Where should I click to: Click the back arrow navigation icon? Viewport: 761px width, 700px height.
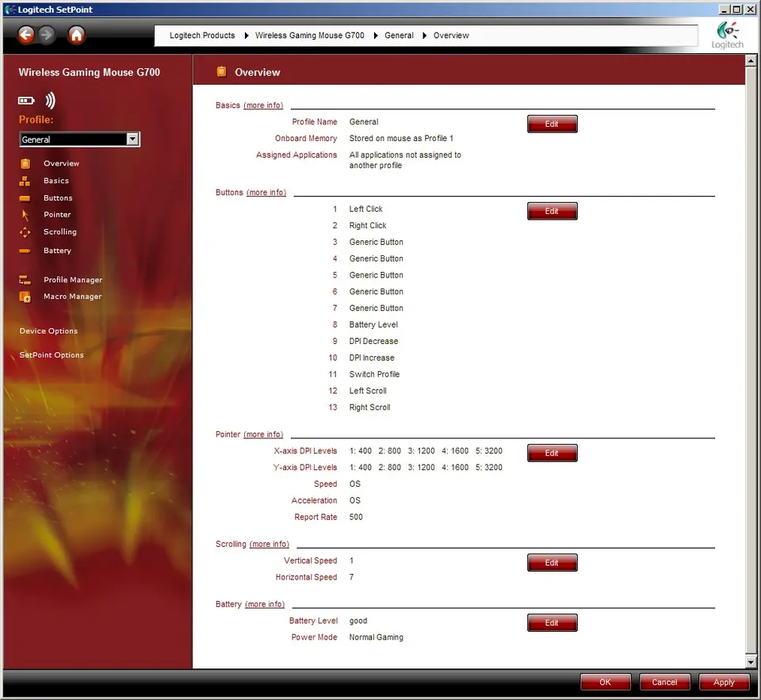pos(26,35)
